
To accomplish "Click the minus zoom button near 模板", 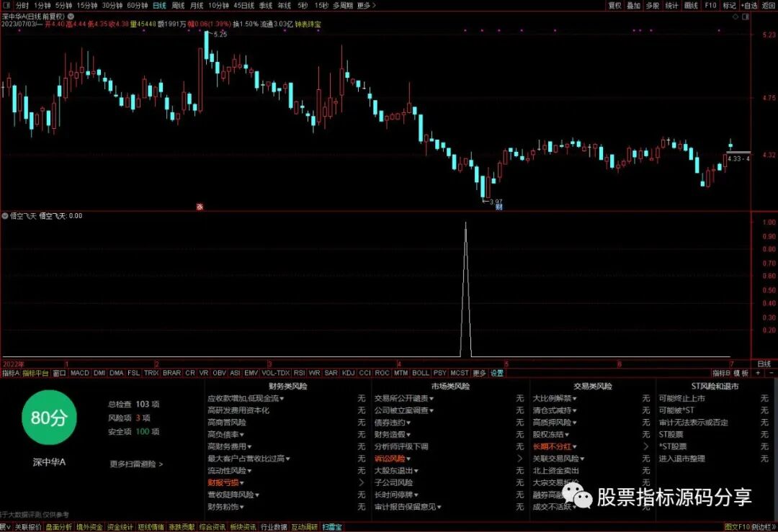I will point(771,373).
